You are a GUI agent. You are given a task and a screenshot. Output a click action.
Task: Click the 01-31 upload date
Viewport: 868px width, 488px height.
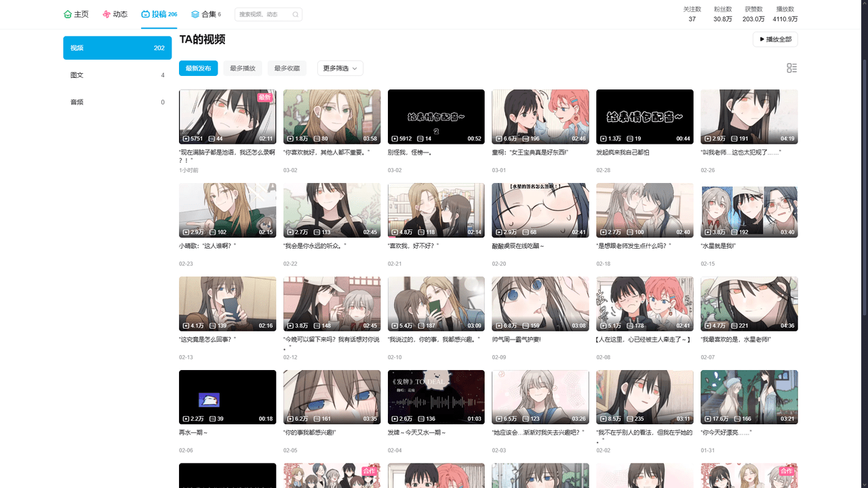click(x=708, y=451)
